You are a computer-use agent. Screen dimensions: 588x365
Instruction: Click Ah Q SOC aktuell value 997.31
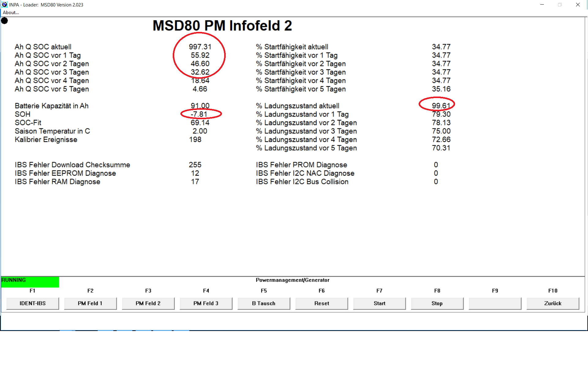(x=200, y=47)
